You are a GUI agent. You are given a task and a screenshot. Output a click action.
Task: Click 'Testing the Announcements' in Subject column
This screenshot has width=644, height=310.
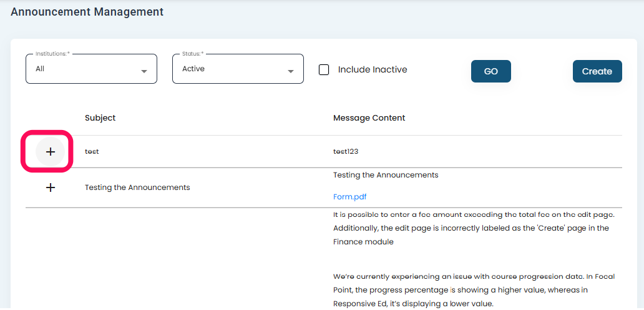[137, 187]
